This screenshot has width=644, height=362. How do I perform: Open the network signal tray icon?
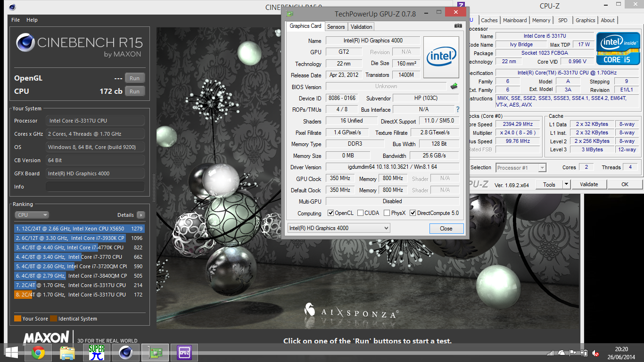pyautogui.click(x=550, y=353)
